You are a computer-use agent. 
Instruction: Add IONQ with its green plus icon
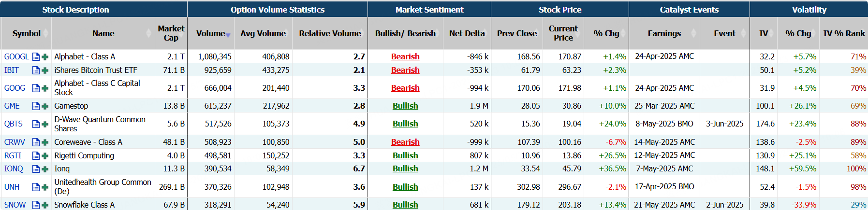[x=45, y=169]
